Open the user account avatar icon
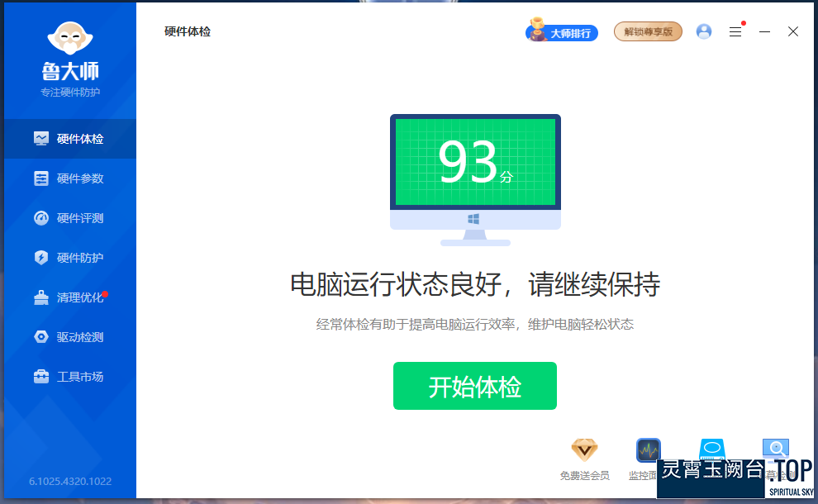 [x=704, y=31]
